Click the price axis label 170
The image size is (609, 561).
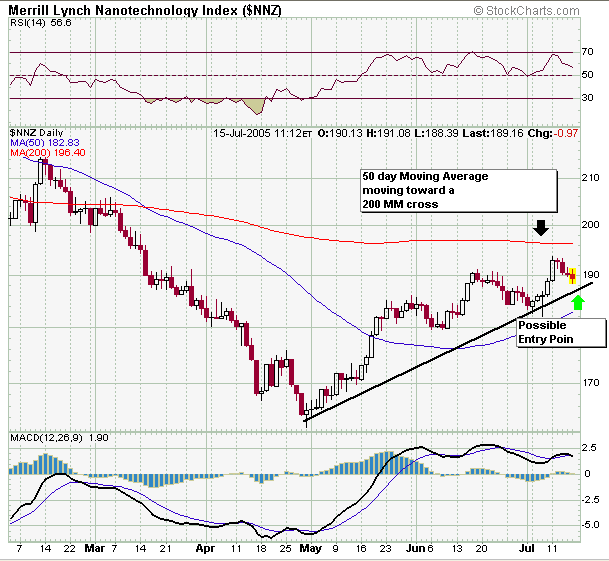tap(590, 383)
